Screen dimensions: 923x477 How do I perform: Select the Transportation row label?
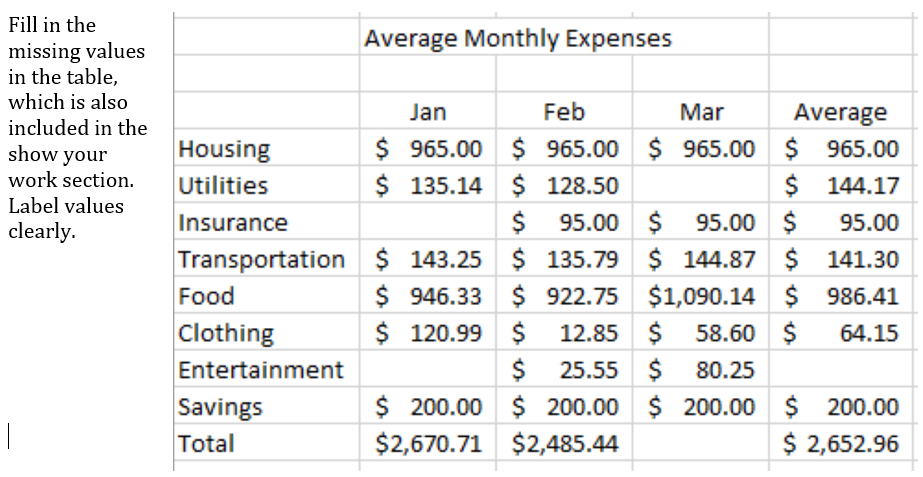click(261, 260)
